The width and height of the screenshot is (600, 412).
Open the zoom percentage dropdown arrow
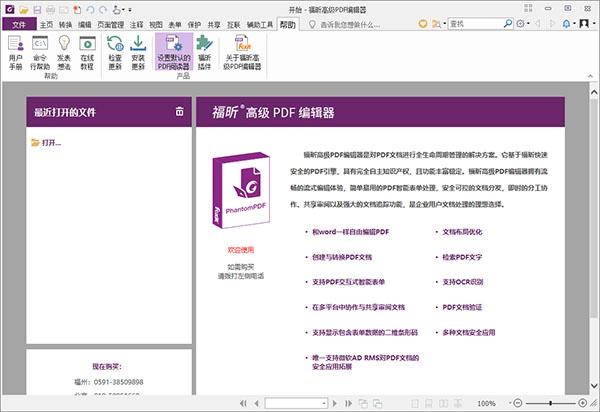tap(510, 403)
